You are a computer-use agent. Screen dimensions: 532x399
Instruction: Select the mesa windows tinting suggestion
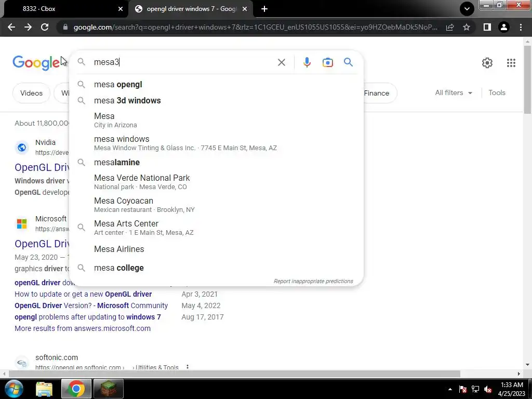coord(217,143)
